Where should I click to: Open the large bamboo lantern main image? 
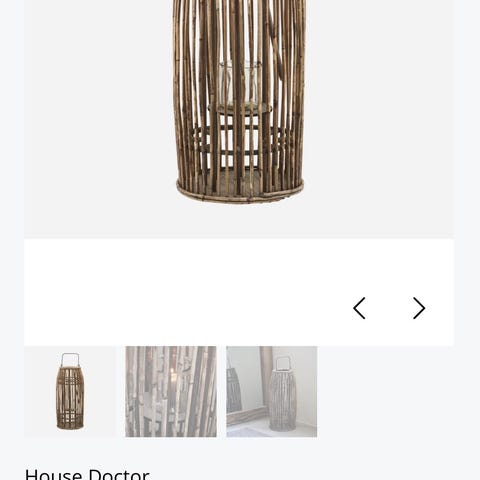click(x=239, y=119)
